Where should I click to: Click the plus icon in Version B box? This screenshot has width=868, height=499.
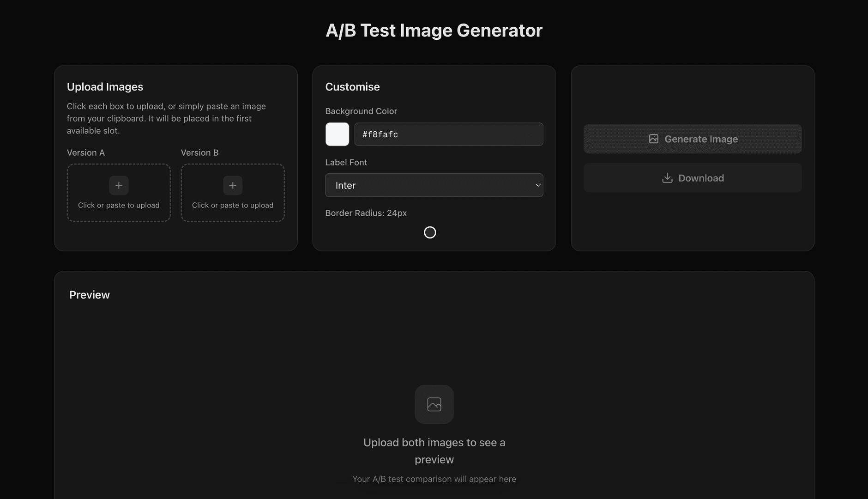pyautogui.click(x=233, y=185)
